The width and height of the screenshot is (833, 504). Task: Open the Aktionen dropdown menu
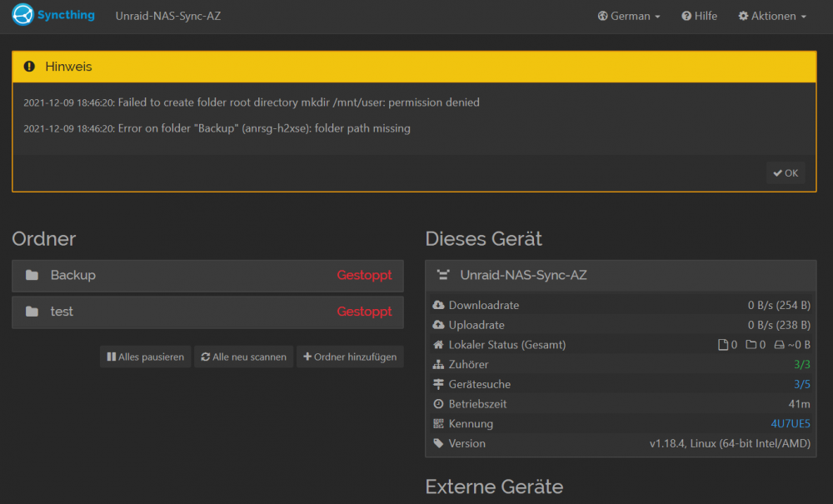tap(772, 16)
